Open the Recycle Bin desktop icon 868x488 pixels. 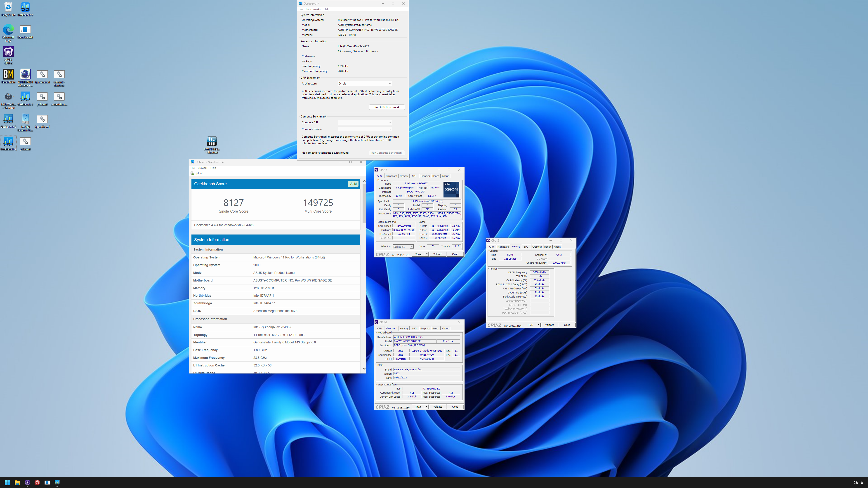coord(8,9)
